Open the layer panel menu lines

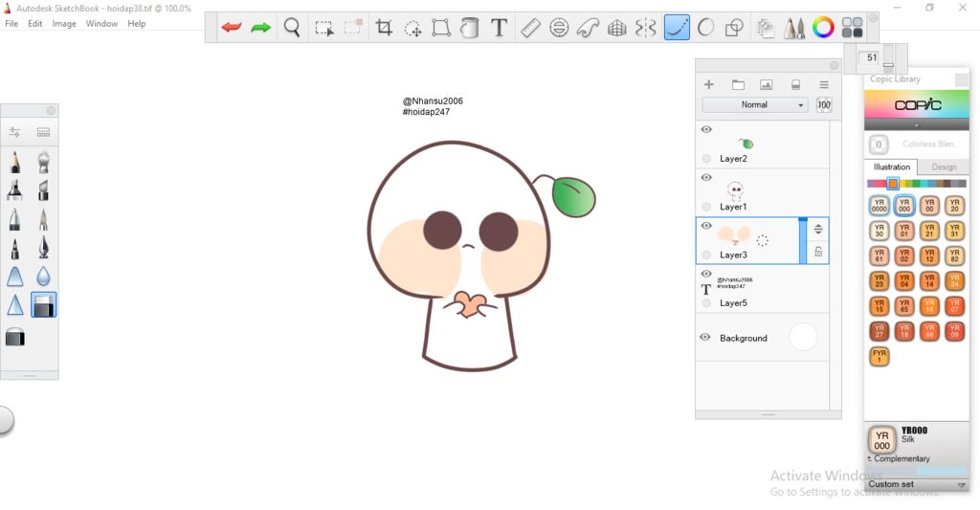pos(824,84)
